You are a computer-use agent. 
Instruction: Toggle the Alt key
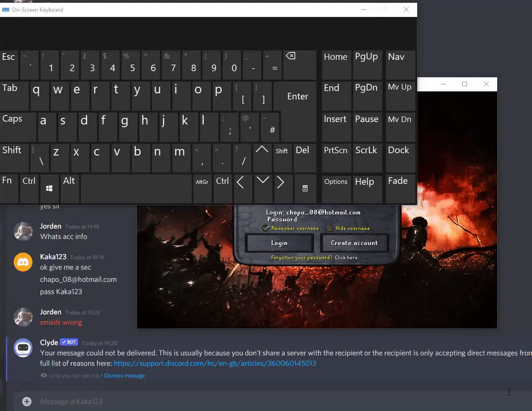click(x=69, y=188)
